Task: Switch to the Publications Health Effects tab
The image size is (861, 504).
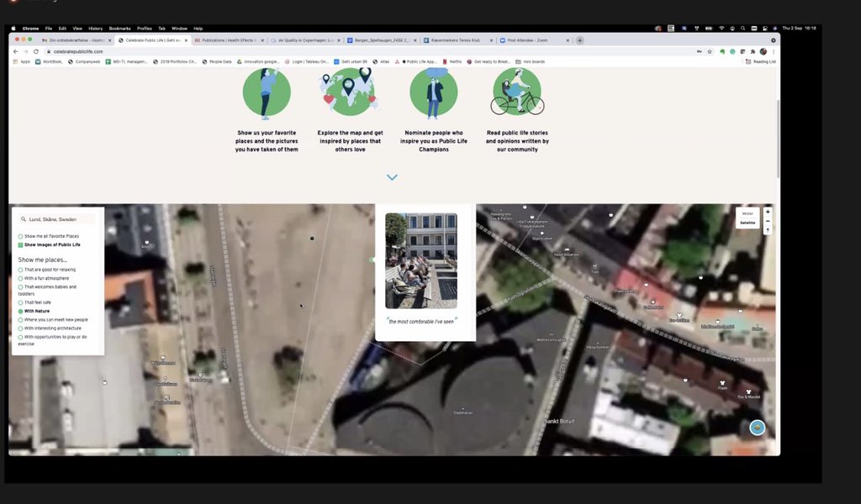Action: [229, 40]
